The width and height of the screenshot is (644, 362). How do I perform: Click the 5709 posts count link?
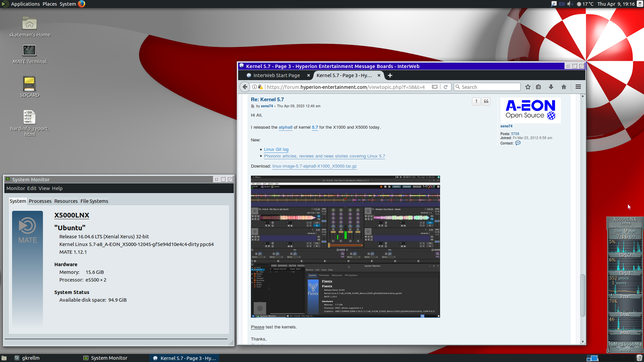point(515,134)
